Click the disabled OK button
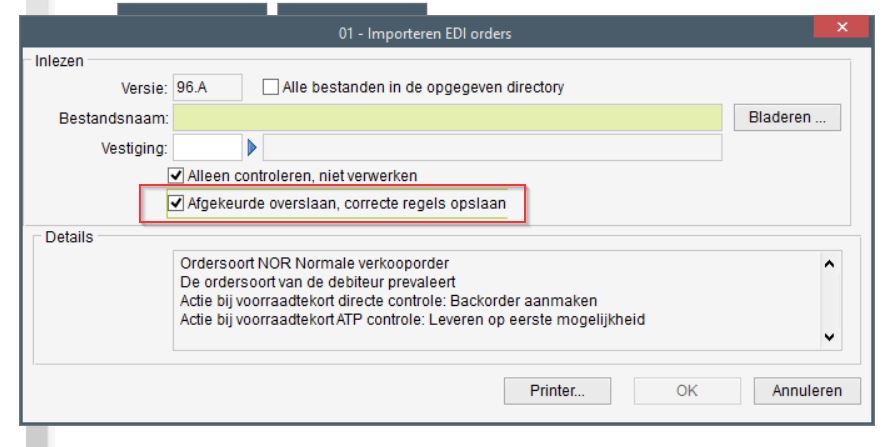The image size is (895, 447). coord(687,391)
